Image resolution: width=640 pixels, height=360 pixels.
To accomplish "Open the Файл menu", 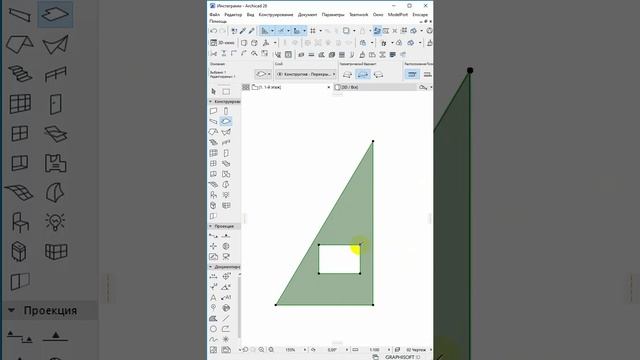I will click(215, 15).
